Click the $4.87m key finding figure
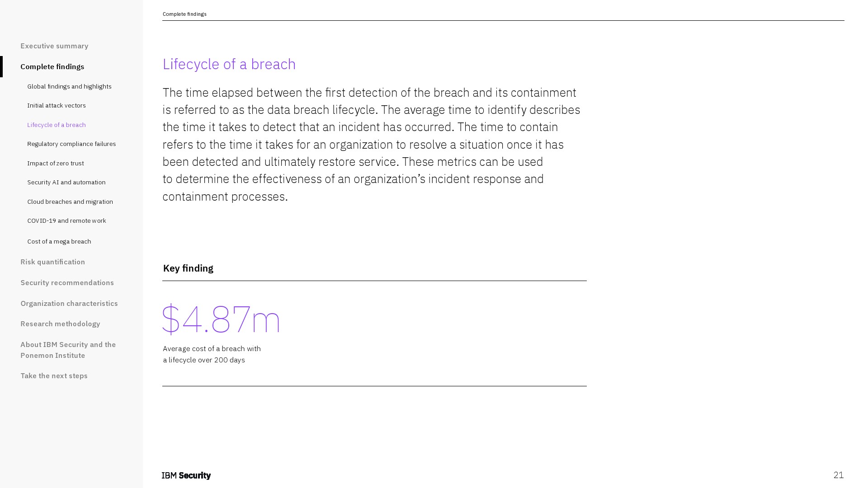This screenshot has height=488, width=868. point(221,319)
